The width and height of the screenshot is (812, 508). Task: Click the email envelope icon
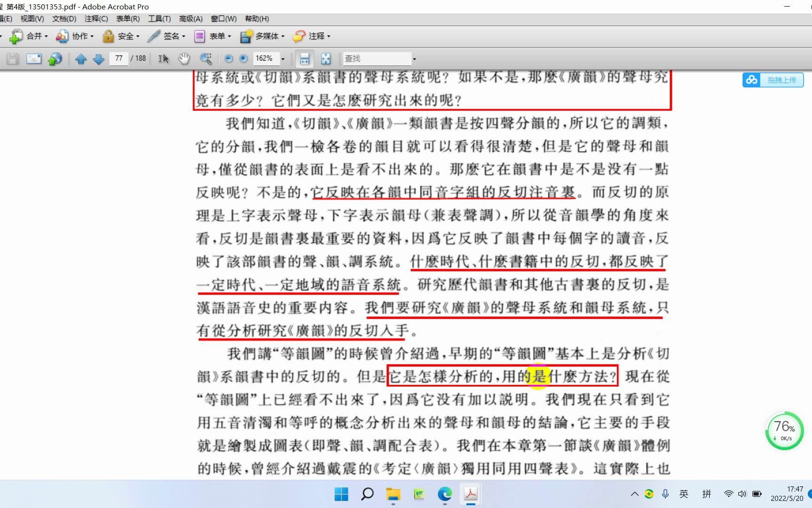(34, 59)
